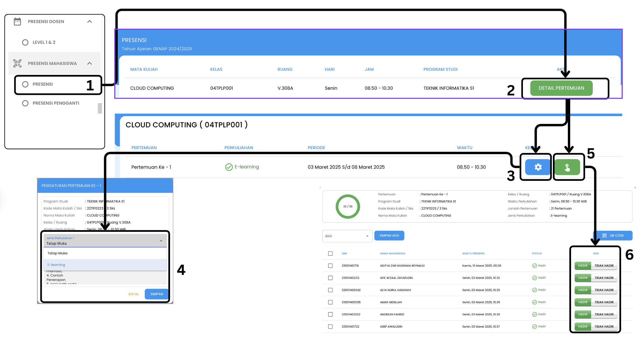
Task: Click class code 04TPLP001 in the Kelas column
Action: tap(221, 88)
